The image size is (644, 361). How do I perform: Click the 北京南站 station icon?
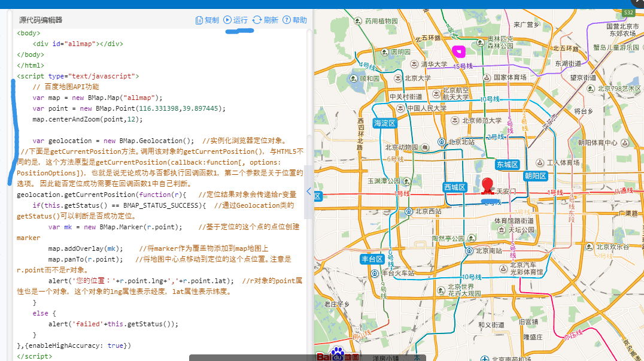(469, 250)
